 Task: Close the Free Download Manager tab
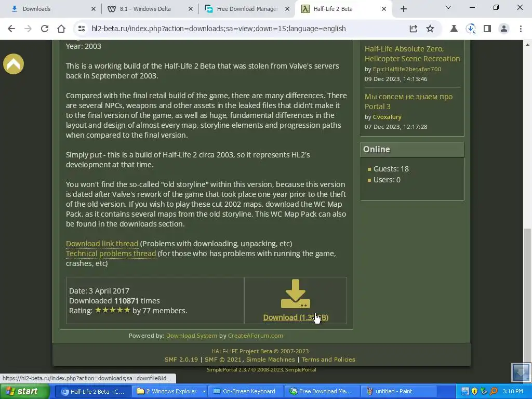tap(287, 9)
